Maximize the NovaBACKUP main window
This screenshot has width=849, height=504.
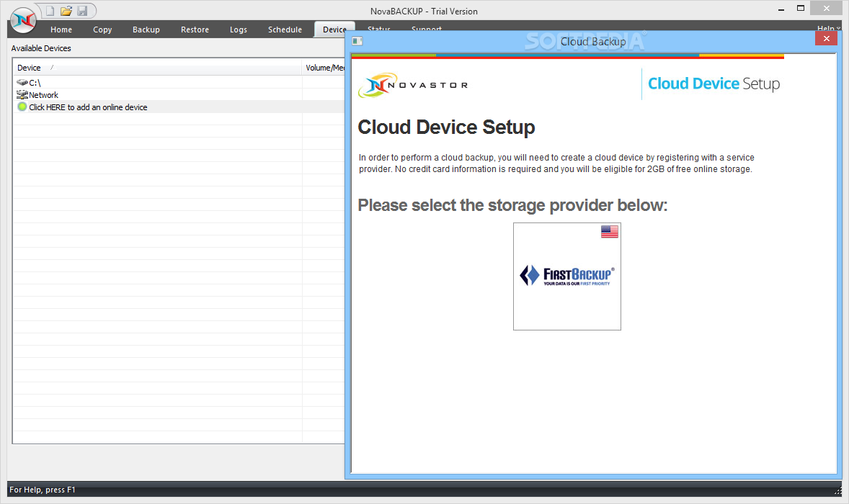pos(801,9)
